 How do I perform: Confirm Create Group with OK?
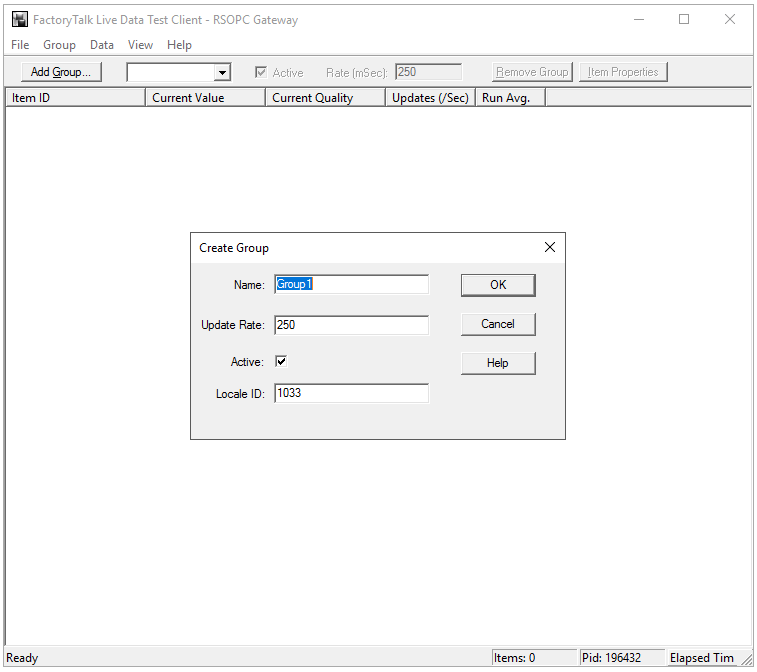pyautogui.click(x=498, y=285)
